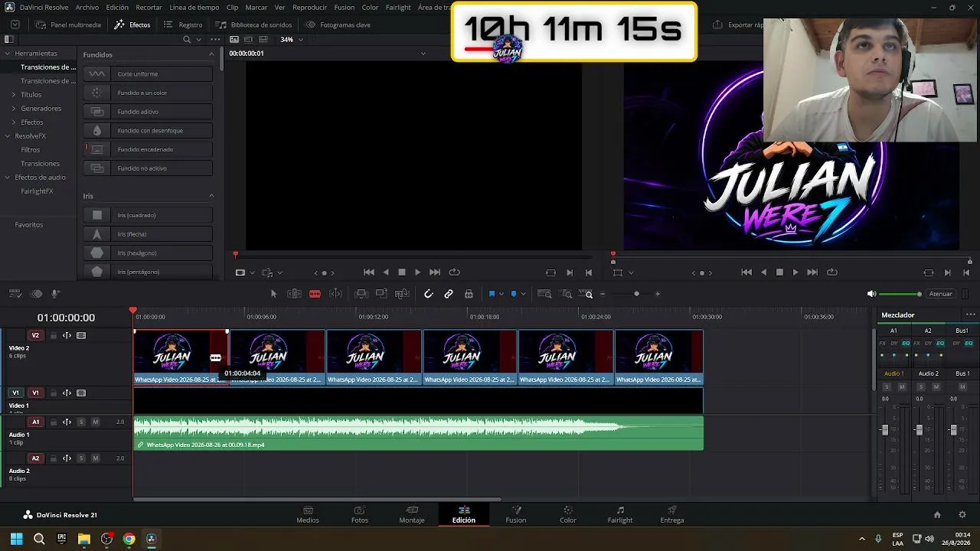Open the Biblioteca de sonidos panel
The width and height of the screenshot is (980, 551).
pos(254,24)
